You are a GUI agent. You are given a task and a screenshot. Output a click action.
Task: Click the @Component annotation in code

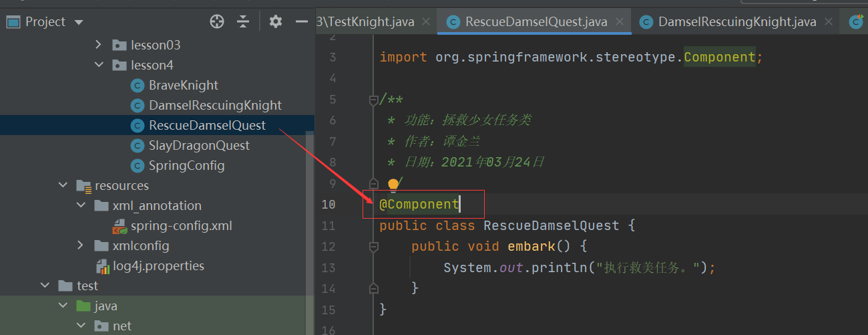click(419, 204)
